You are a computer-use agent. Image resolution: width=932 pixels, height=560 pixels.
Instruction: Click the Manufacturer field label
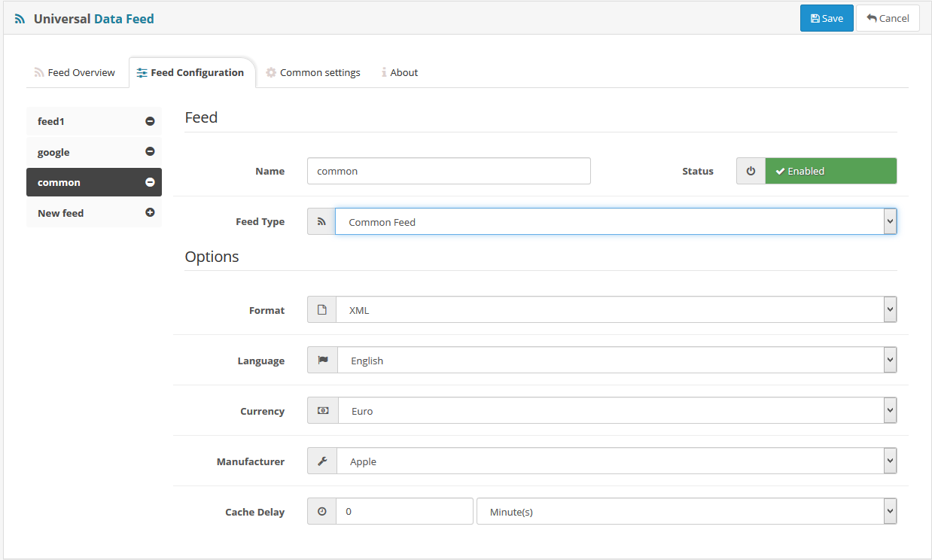[x=251, y=461]
